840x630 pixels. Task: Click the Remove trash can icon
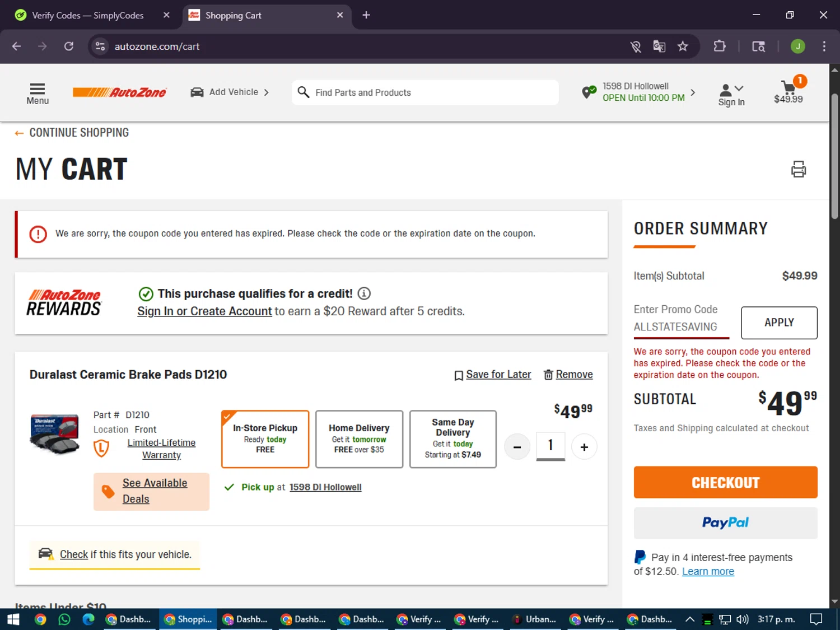pos(549,375)
